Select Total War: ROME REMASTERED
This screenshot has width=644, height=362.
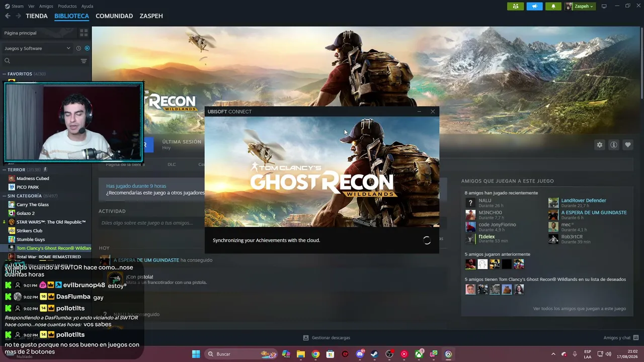coord(48,257)
